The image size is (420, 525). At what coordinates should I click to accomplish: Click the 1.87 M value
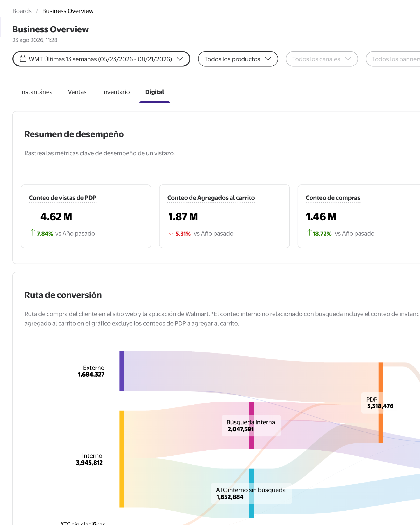[183, 216]
